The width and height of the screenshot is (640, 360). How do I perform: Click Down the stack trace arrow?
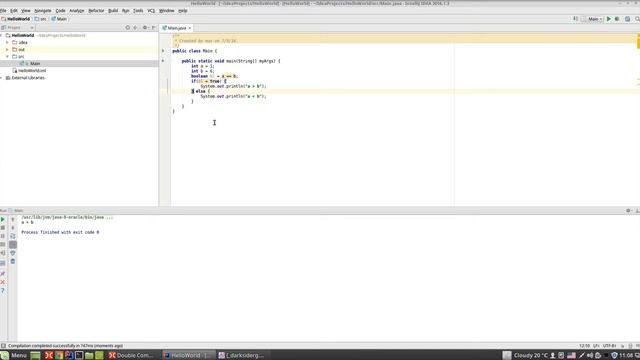tap(13, 228)
